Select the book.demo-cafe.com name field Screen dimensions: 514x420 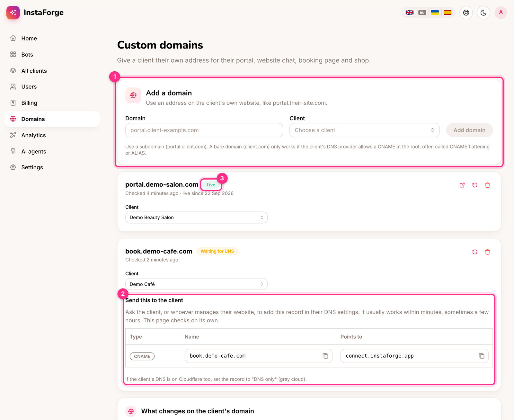(x=258, y=356)
